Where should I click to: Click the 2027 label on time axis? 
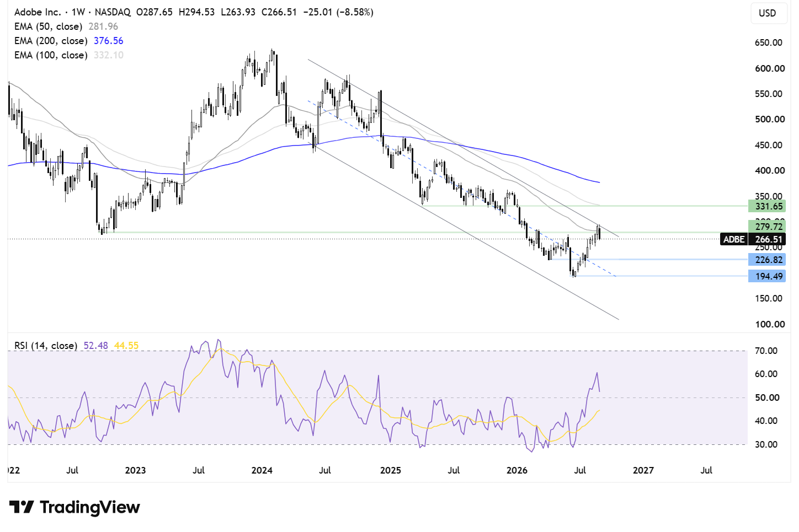tap(643, 470)
